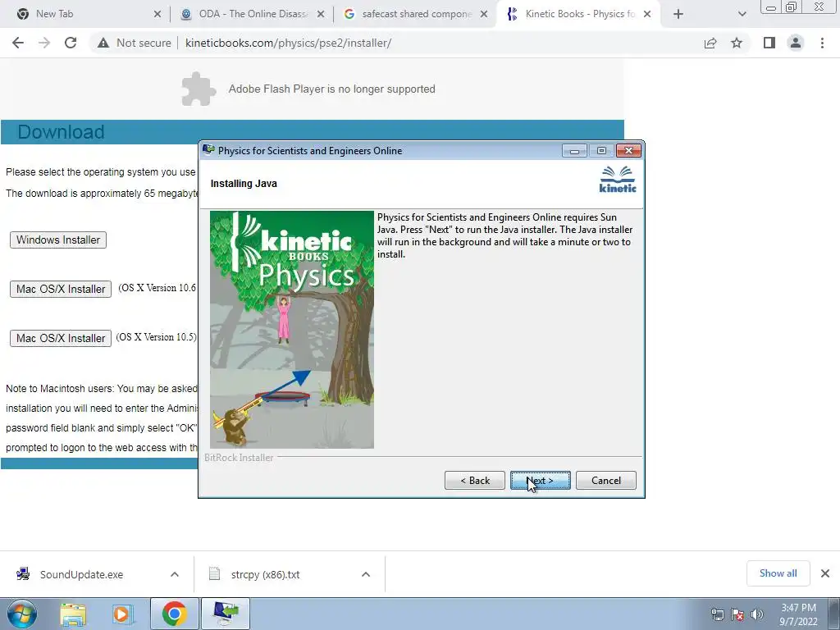Open Chrome side panel
Viewport: 840px width, 630px height.
point(769,43)
